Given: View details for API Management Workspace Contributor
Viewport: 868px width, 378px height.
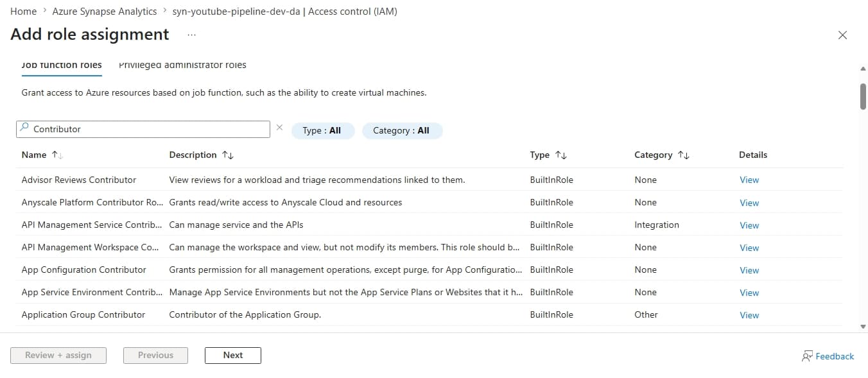Looking at the screenshot, I should pos(749,248).
